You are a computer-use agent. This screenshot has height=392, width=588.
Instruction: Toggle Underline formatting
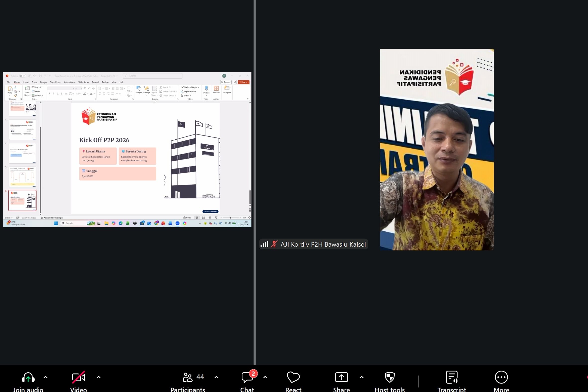[x=58, y=94]
